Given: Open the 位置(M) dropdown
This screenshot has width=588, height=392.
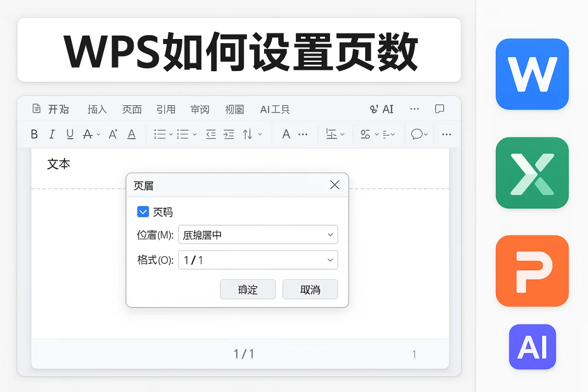Looking at the screenshot, I should pos(258,234).
